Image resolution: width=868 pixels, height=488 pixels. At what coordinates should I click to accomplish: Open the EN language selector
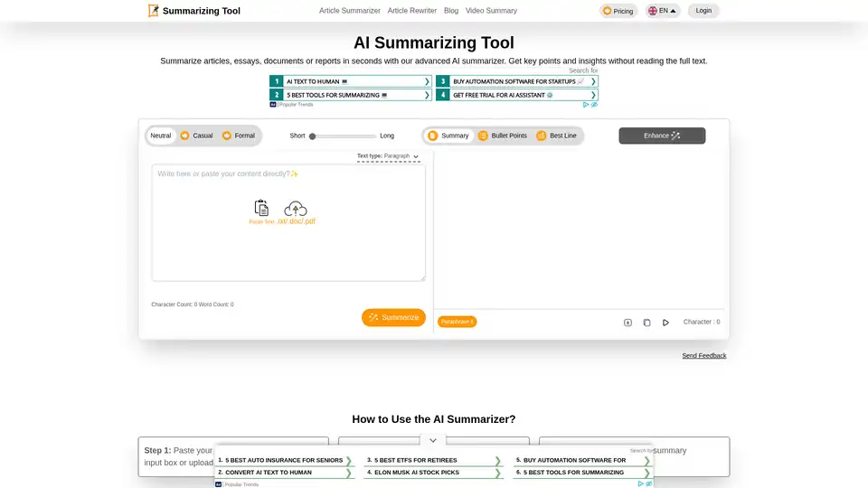662,11
